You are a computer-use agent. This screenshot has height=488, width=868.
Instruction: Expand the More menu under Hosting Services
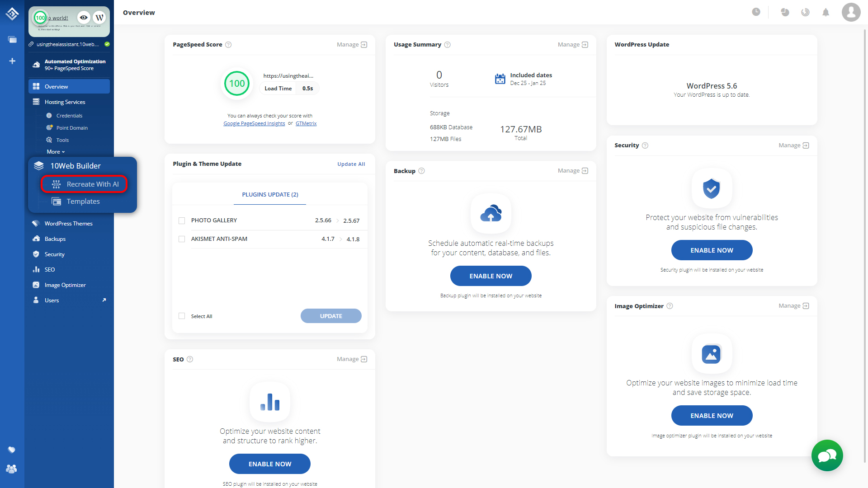coord(56,152)
